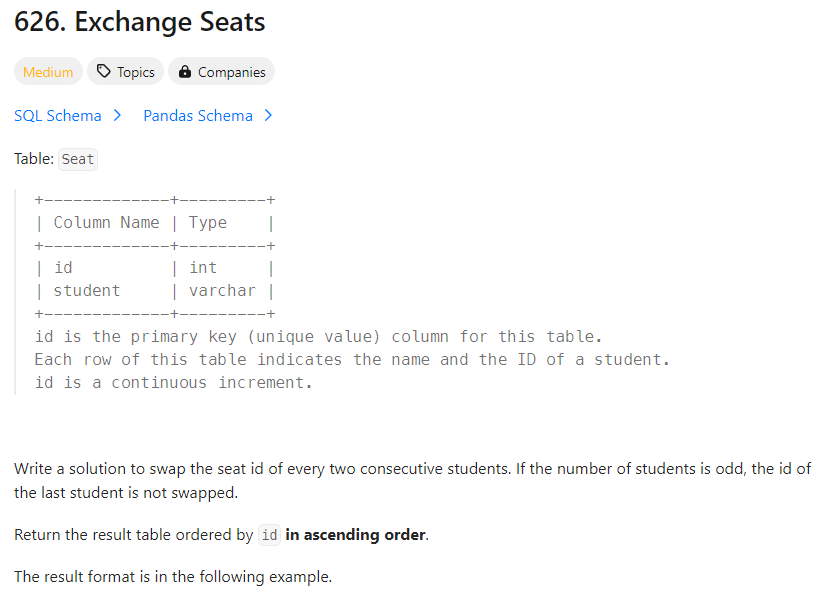This screenshot has width=821, height=607.
Task: Click the sentence about the result format example
Action: tap(173, 577)
